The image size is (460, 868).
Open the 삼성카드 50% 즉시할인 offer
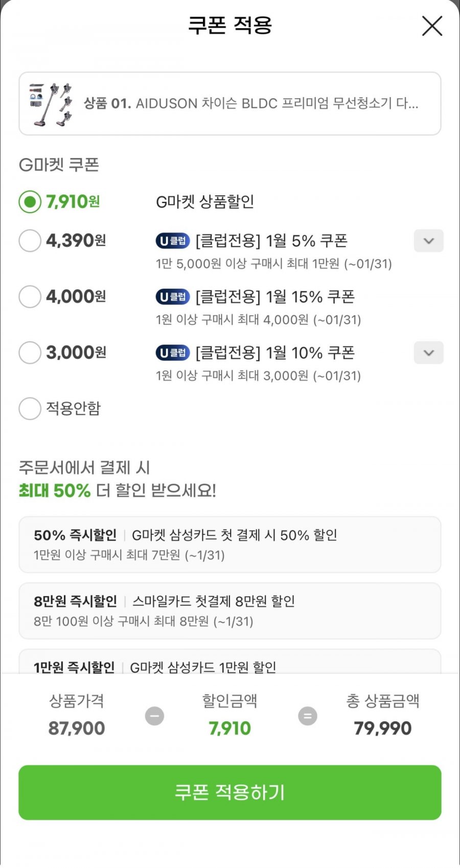click(229, 544)
